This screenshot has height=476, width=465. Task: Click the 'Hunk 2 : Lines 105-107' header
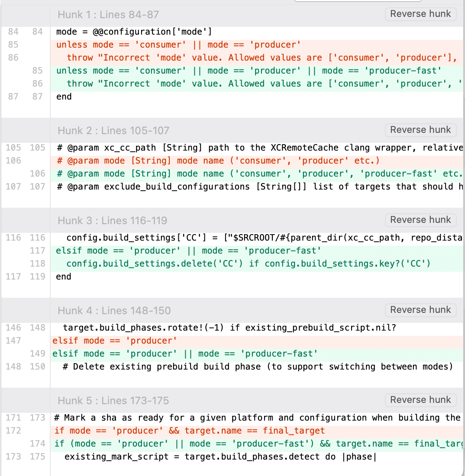click(113, 131)
